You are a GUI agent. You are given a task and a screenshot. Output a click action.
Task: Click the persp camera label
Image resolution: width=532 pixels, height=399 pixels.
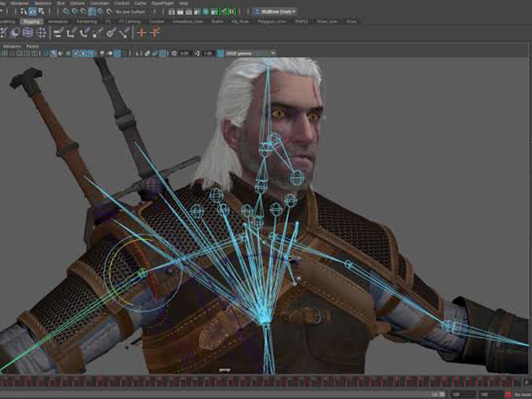click(x=225, y=370)
